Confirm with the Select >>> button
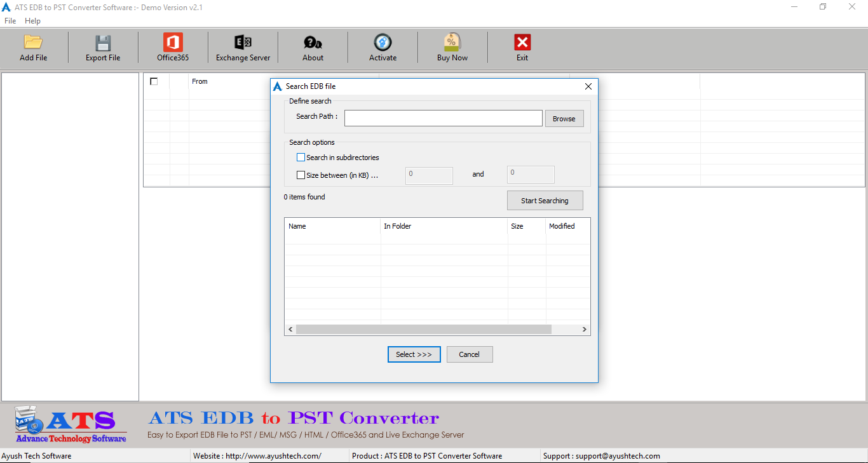The image size is (868, 463). (x=414, y=354)
